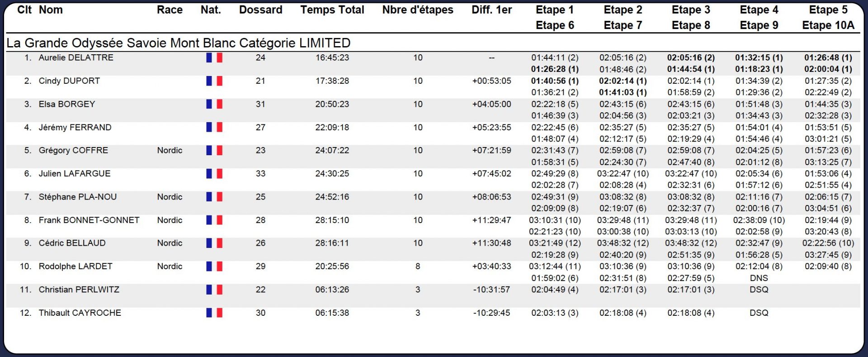Click the flag icon in Elsa BORGEY's row
The image size is (868, 357).
(214, 104)
